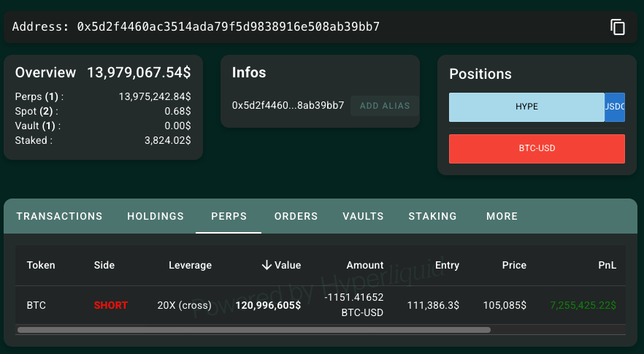
Task: Click the 3,824.02$ staked value
Action: click(x=168, y=140)
